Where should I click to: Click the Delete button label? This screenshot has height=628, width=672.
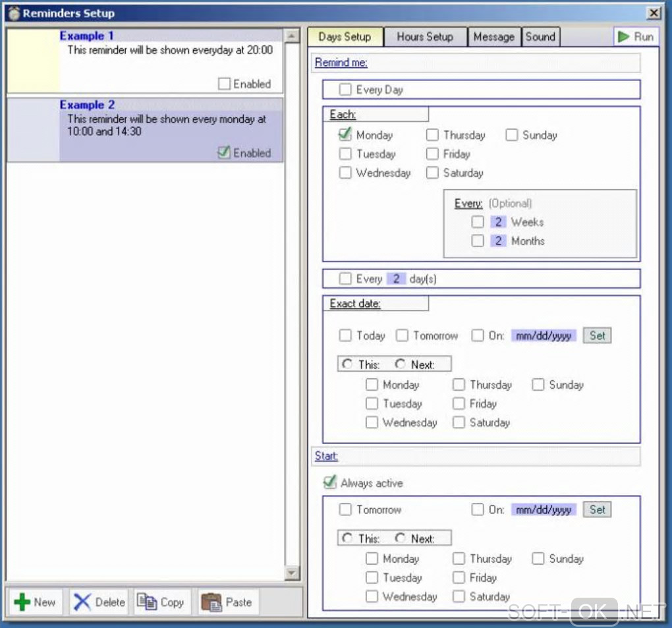110,602
